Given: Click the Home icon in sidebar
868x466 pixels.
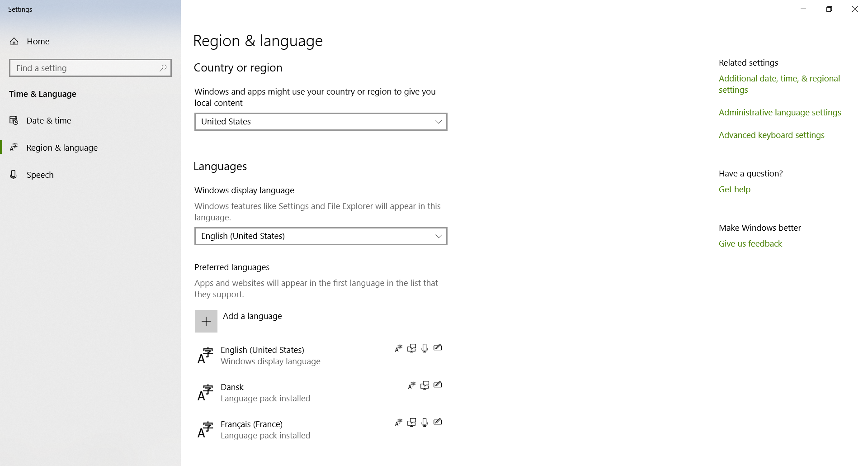Looking at the screenshot, I should (x=14, y=42).
